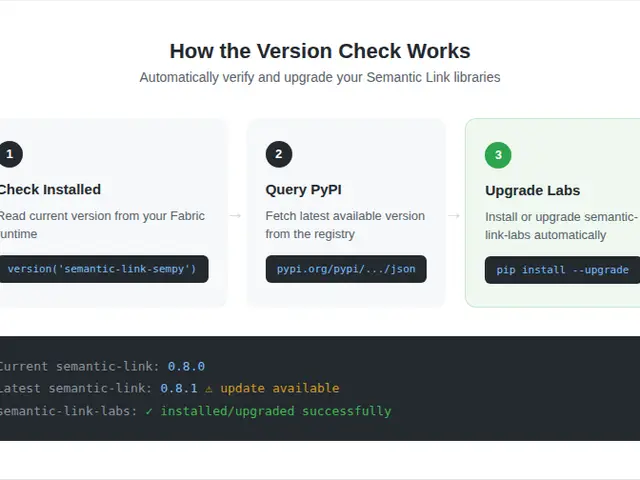Click the green checkmark in output
The height and width of the screenshot is (480, 640).
click(x=149, y=411)
